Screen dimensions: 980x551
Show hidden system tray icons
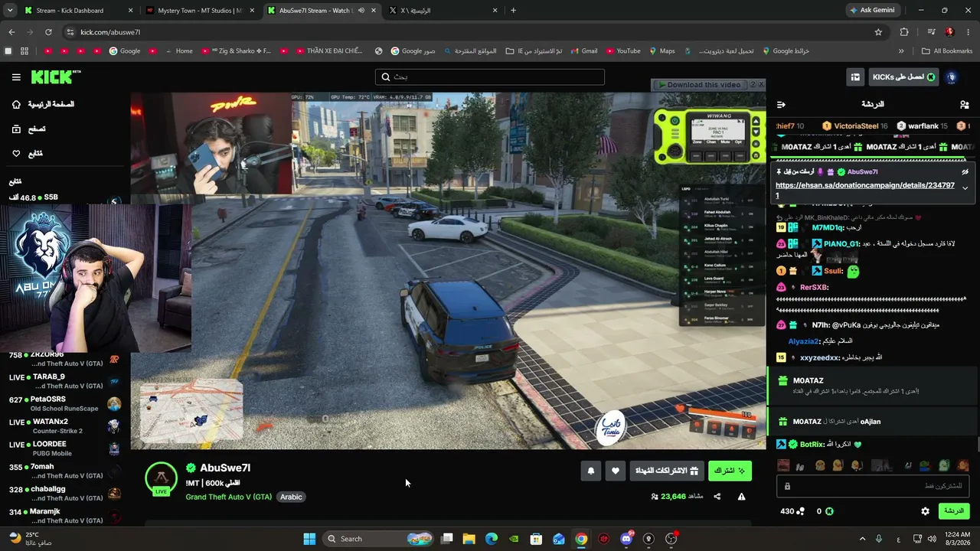pyautogui.click(x=862, y=539)
